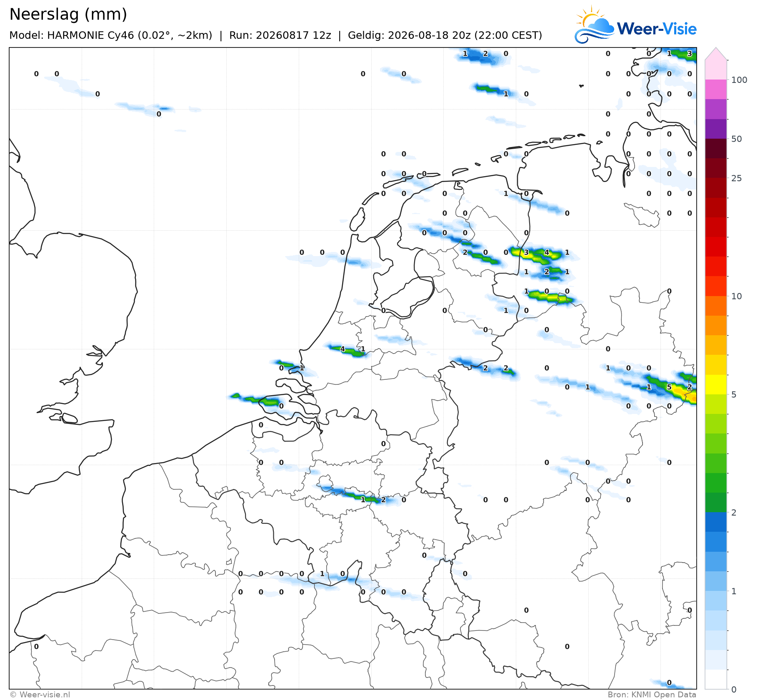Click the value 5 near eastern rain cell
The width and height of the screenshot is (760, 700).
(669, 387)
